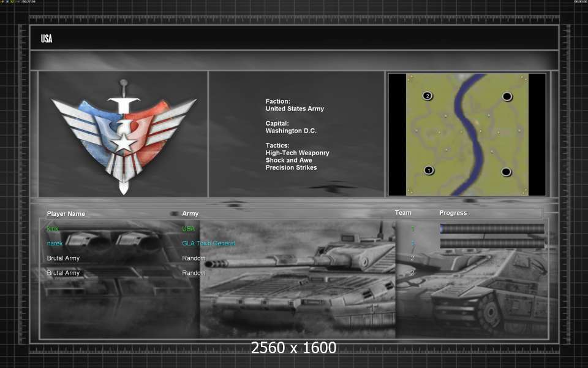Click the 'United States Army' faction text
This screenshot has width=588, height=368.
coord(295,109)
